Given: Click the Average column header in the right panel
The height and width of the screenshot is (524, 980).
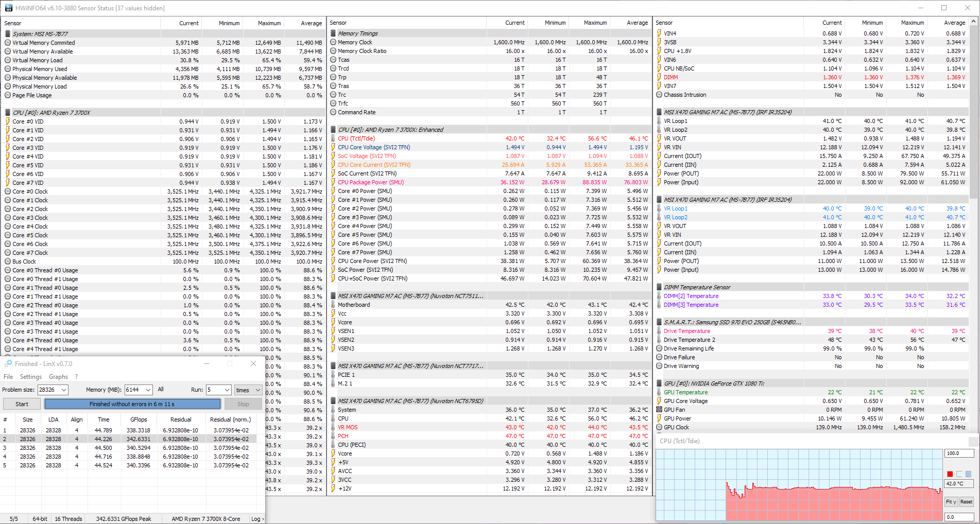Looking at the screenshot, I should point(948,23).
